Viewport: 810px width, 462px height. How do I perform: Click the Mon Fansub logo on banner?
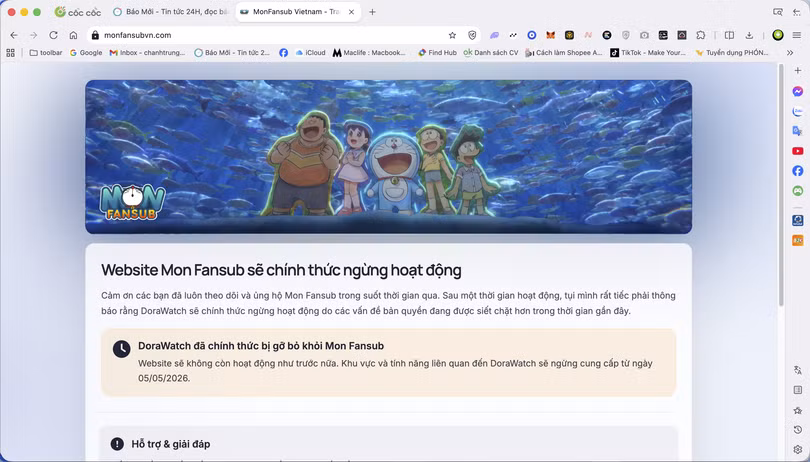132,202
